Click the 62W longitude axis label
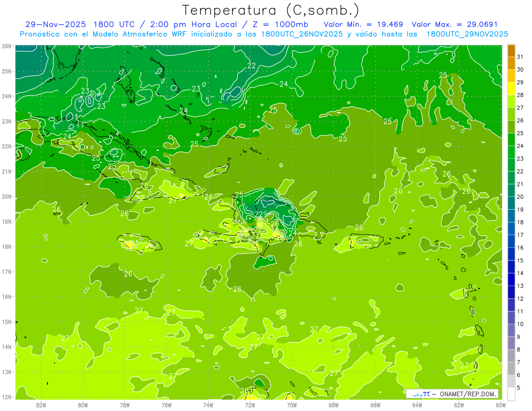The height and width of the screenshot is (411, 532). [x=459, y=405]
